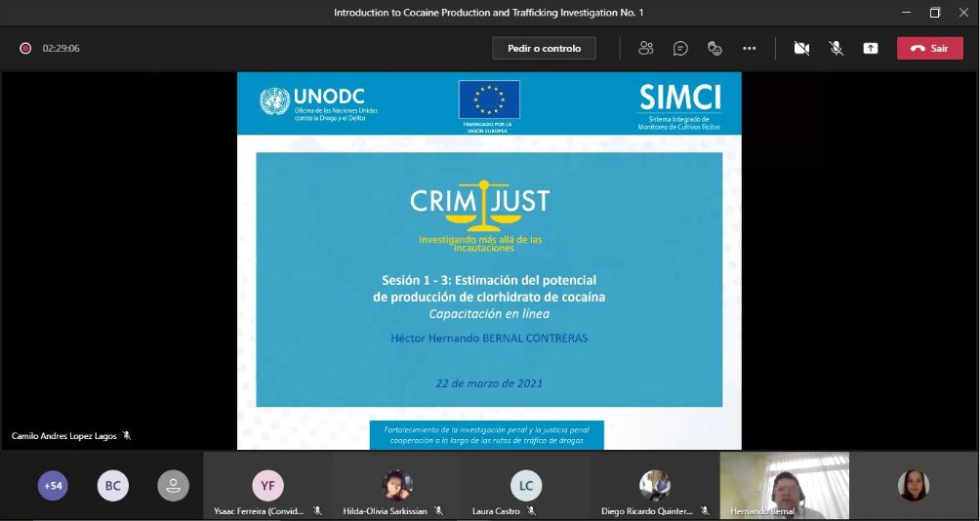
Task: Click the red recording indicator icon
Action: click(25, 48)
